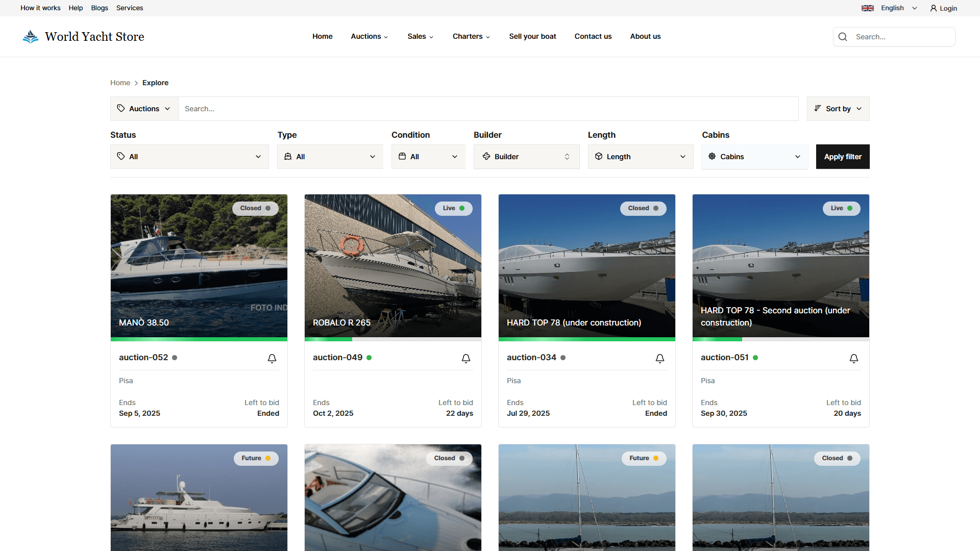The image size is (980, 551).
Task: Open the Auctions category selector
Action: [144, 109]
